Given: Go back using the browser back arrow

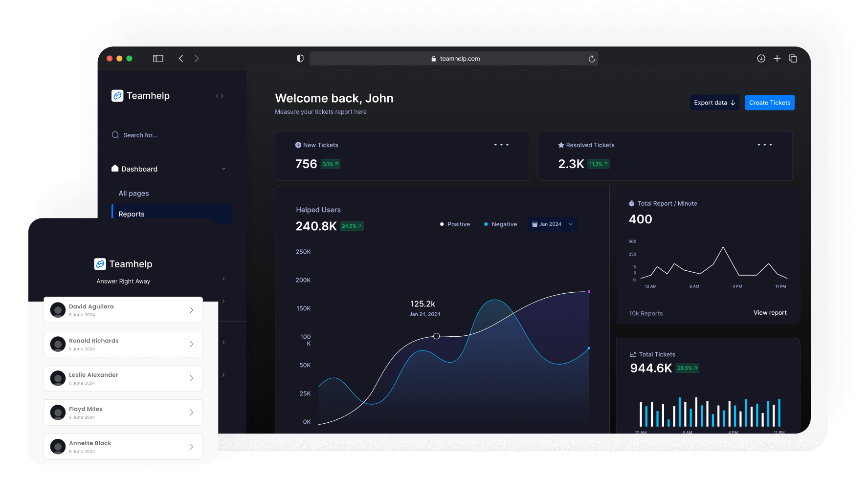Looking at the screenshot, I should coord(181,59).
